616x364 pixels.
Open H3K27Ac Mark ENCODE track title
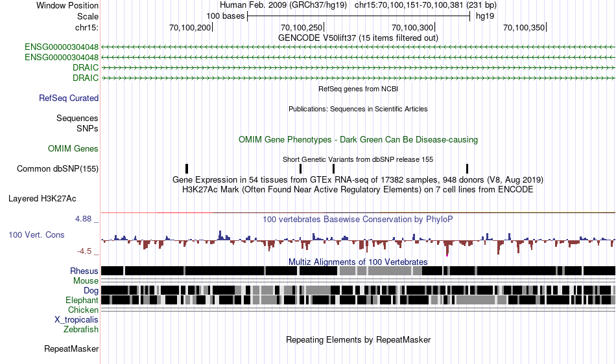[358, 190]
